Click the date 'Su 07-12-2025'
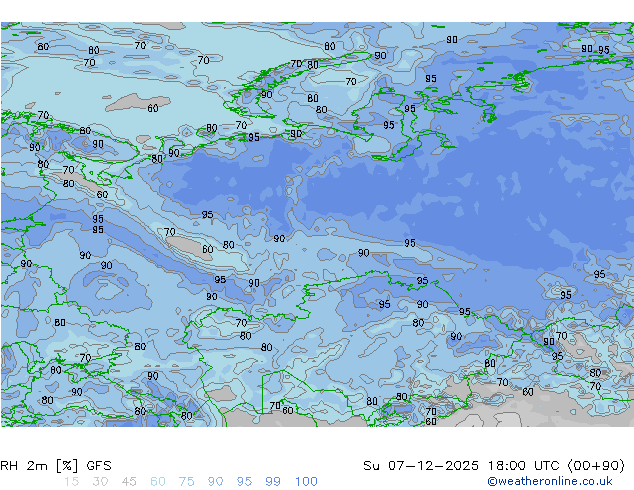The image size is (634, 490). [421, 466]
